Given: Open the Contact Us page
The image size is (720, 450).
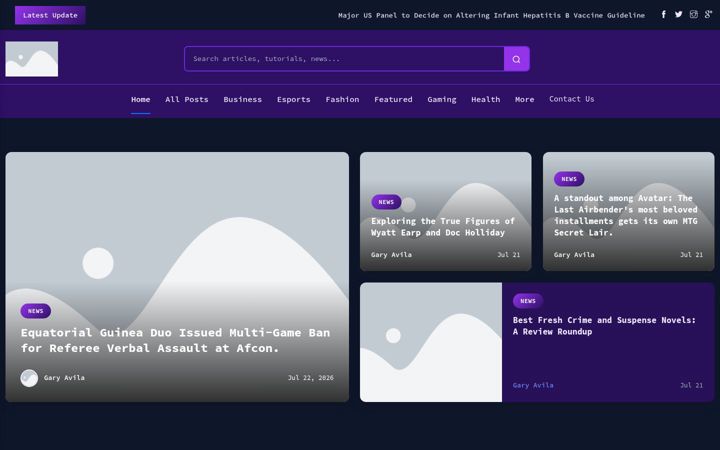Looking at the screenshot, I should click(x=572, y=99).
